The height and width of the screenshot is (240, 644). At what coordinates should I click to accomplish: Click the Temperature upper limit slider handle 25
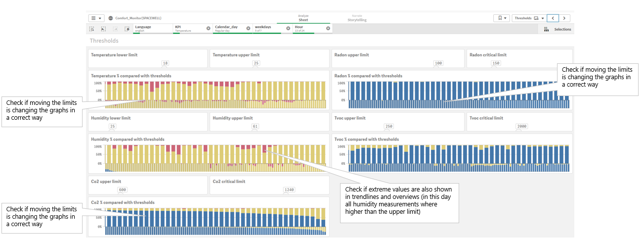[256, 63]
